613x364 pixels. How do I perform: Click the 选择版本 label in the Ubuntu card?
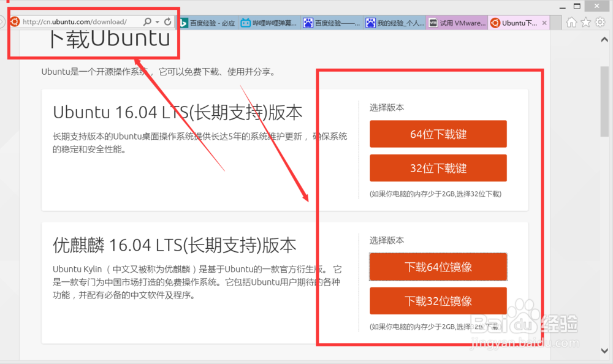[387, 107]
